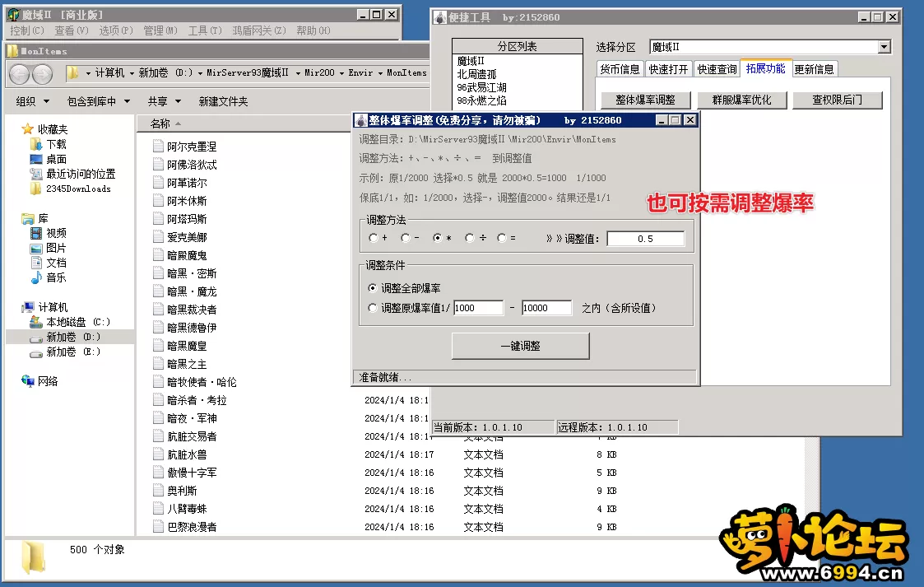Click the lower bound 1000 input field

click(x=479, y=308)
